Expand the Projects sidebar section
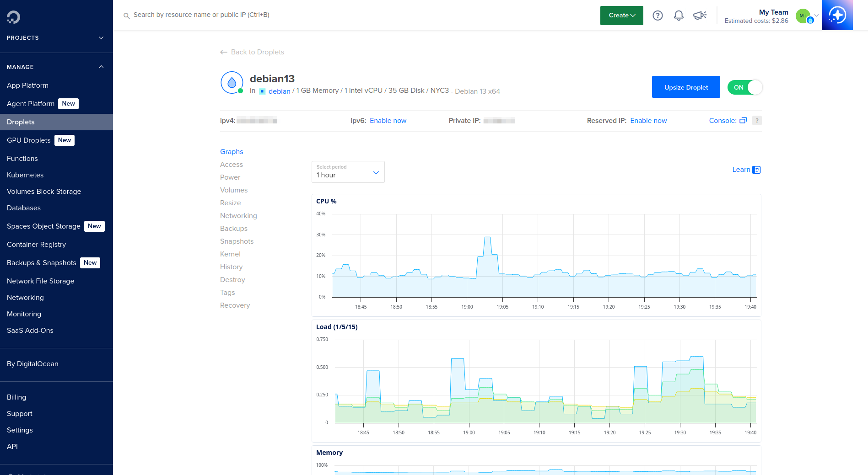868x475 pixels. pos(101,38)
